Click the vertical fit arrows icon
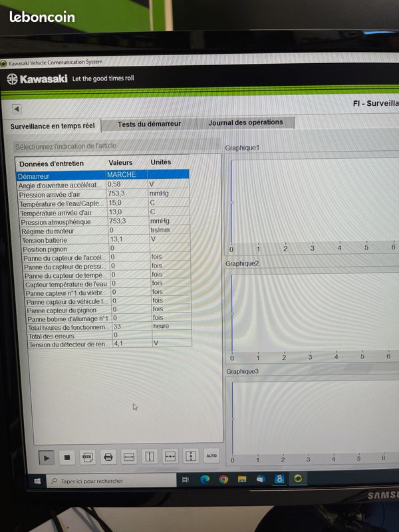Image resolution: width=399 pixels, height=532 pixels. (191, 456)
